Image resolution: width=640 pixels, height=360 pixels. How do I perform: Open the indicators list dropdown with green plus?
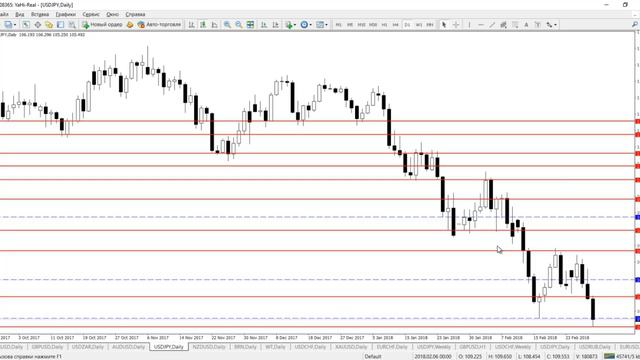tap(290, 25)
